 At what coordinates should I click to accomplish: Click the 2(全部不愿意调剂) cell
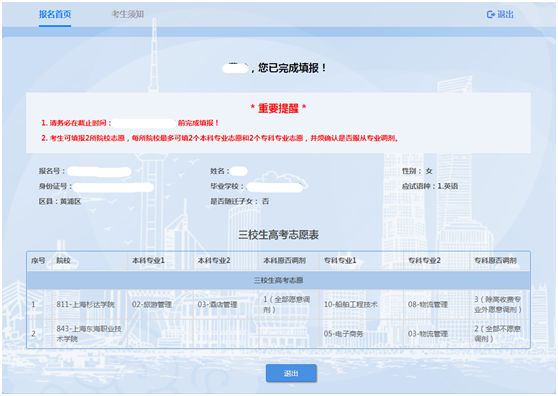(x=498, y=334)
